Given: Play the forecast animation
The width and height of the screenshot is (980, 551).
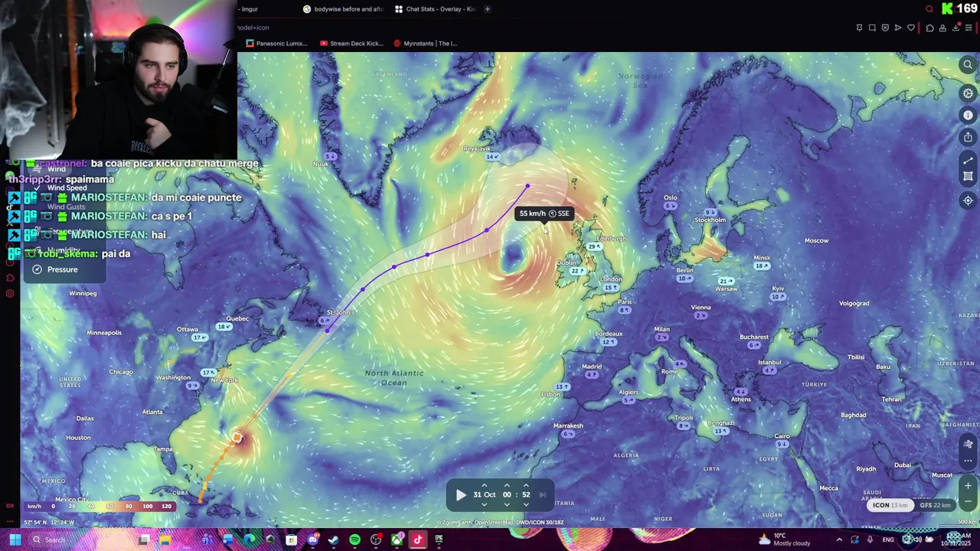Looking at the screenshot, I should pyautogui.click(x=461, y=495).
